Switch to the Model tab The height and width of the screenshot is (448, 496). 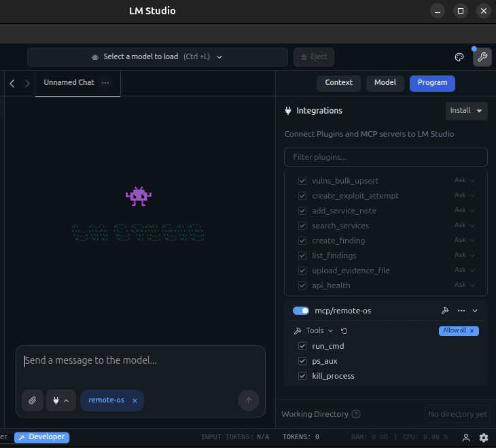tap(385, 83)
